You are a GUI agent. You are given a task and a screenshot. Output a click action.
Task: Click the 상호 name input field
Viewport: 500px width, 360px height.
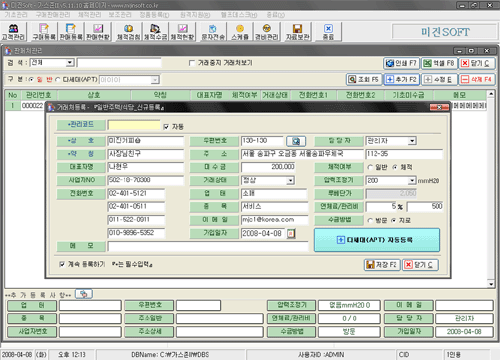[145, 141]
